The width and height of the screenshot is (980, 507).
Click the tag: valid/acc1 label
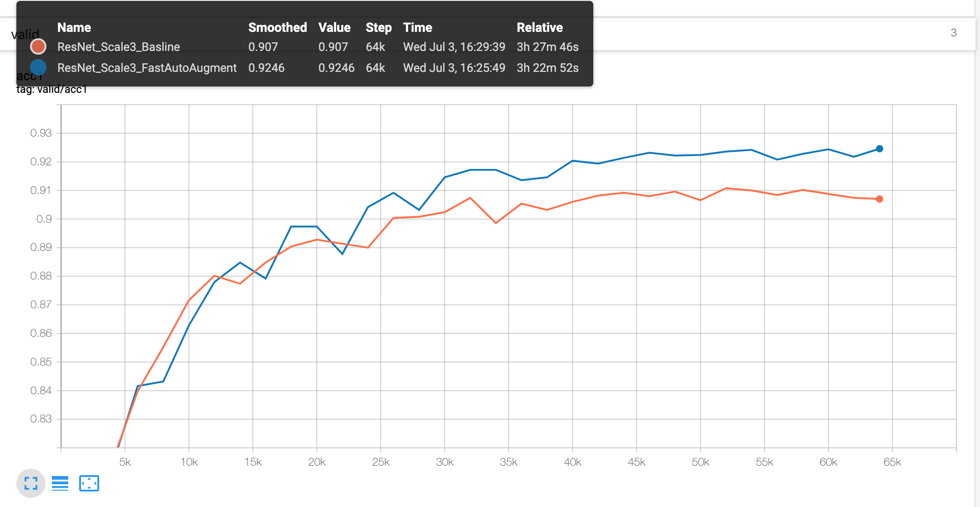(x=51, y=90)
